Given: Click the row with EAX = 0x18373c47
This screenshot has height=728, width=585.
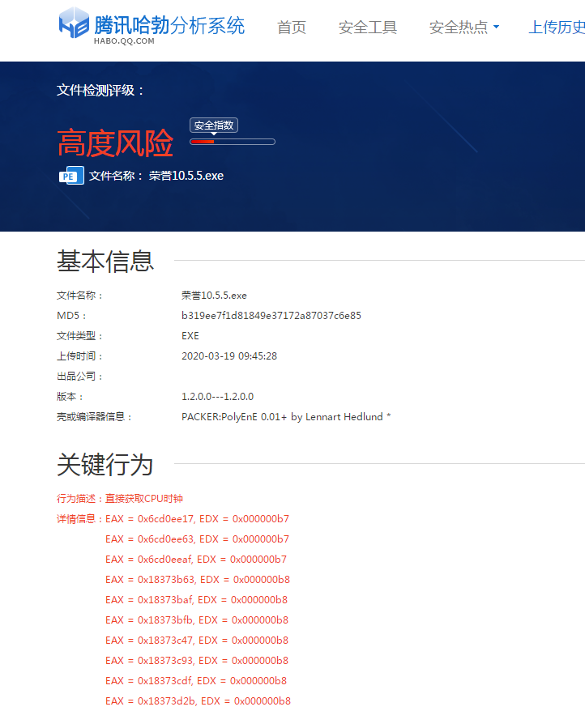Looking at the screenshot, I should (197, 641).
